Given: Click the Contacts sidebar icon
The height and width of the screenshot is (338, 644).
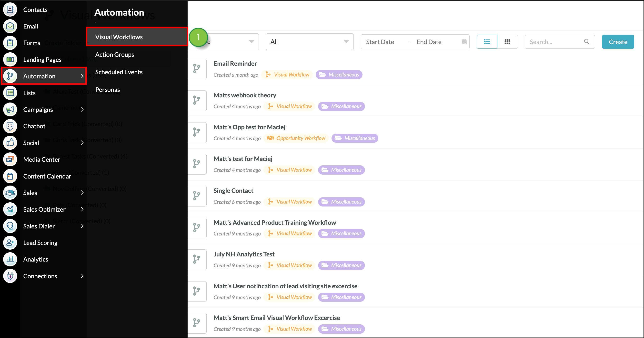Looking at the screenshot, I should (10, 9).
